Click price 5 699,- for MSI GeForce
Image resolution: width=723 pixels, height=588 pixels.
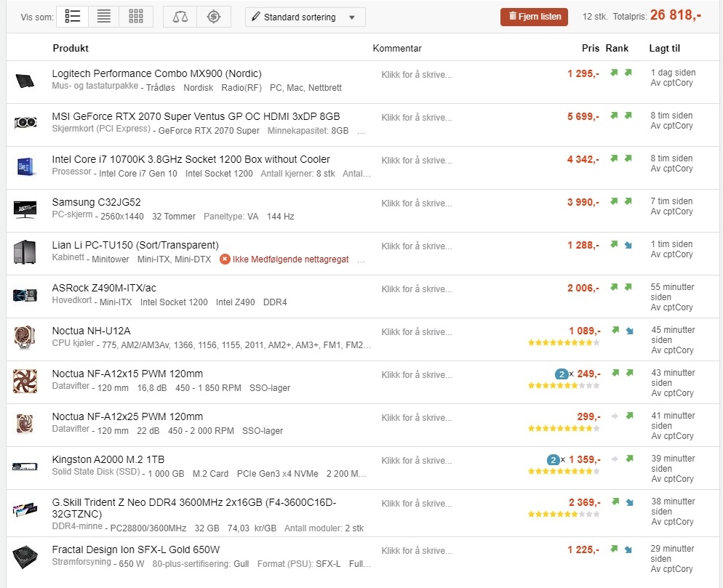(583, 116)
